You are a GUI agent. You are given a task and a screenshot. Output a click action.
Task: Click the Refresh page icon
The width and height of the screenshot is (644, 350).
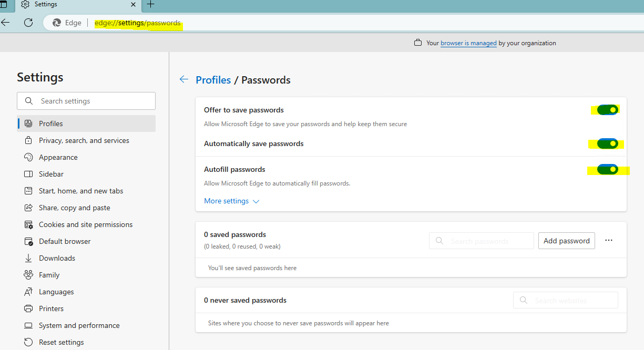point(28,23)
